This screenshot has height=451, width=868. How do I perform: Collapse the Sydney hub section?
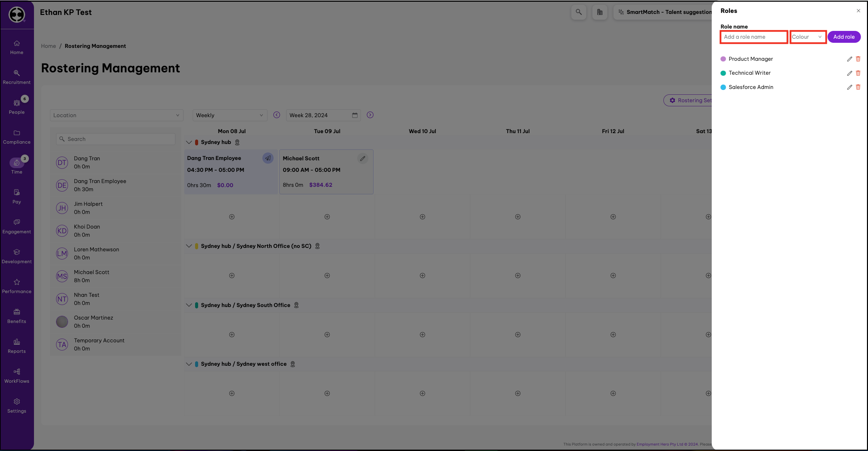coord(189,142)
